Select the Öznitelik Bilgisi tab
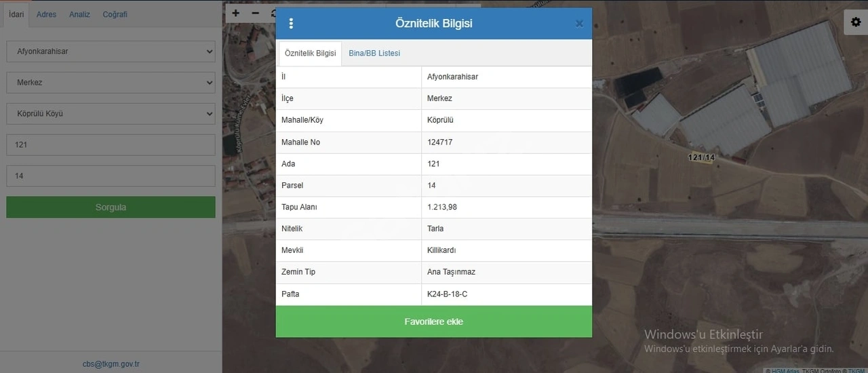 tap(310, 53)
